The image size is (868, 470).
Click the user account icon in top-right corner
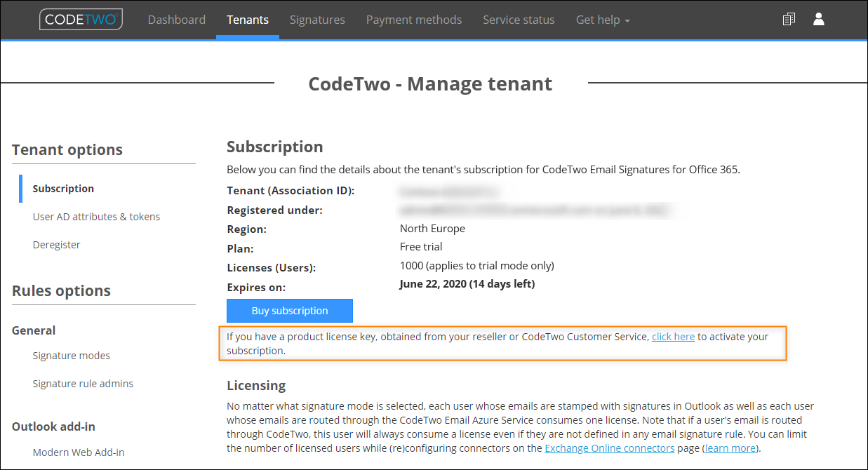click(819, 19)
